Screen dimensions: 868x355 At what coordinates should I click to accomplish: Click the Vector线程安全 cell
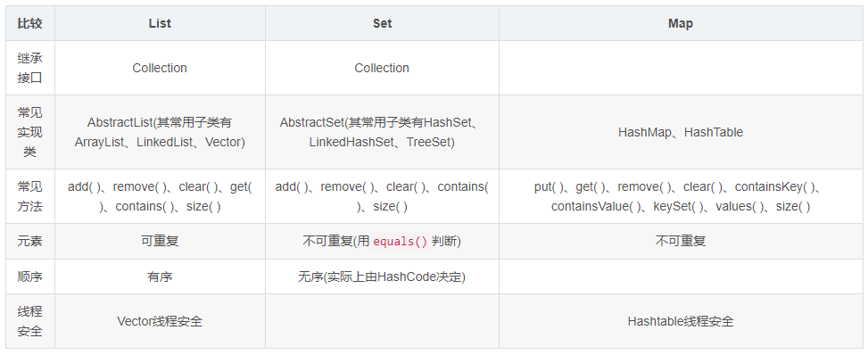(160, 321)
